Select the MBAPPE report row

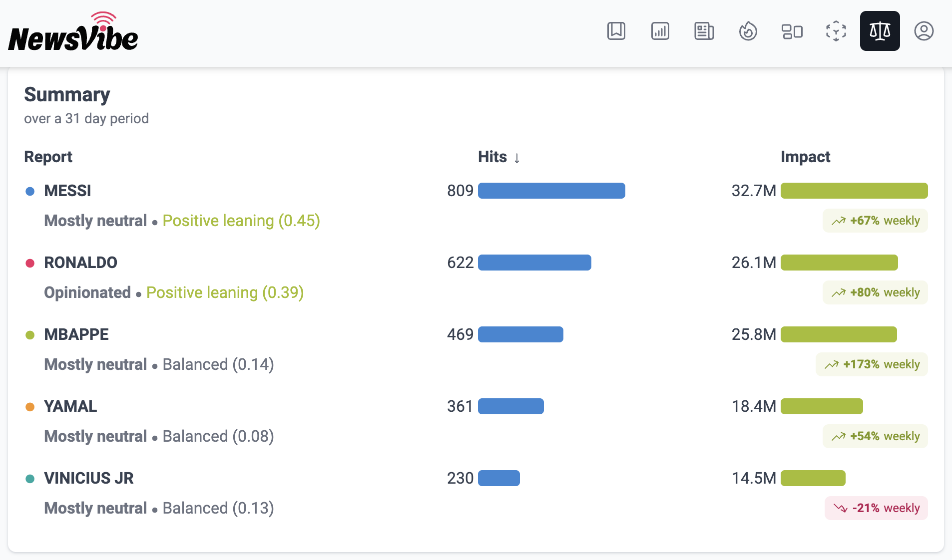click(x=476, y=349)
